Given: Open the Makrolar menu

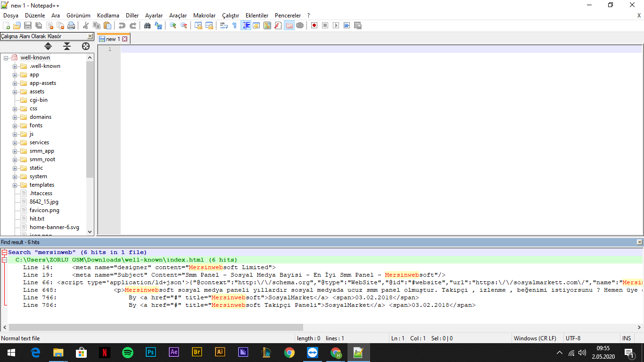Looking at the screenshot, I should [x=204, y=16].
